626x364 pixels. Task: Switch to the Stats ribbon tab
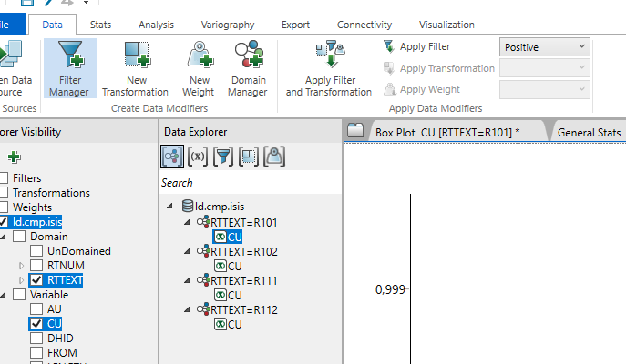pyautogui.click(x=100, y=25)
